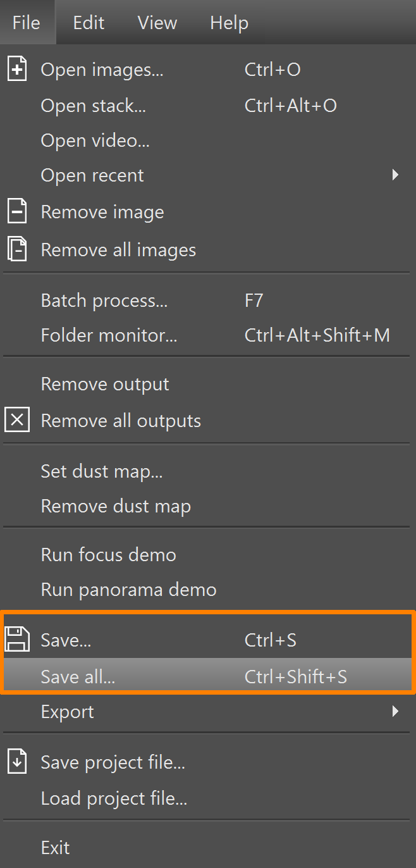Image resolution: width=416 pixels, height=868 pixels.
Task: Choose Set dust map entry
Action: pos(102,471)
